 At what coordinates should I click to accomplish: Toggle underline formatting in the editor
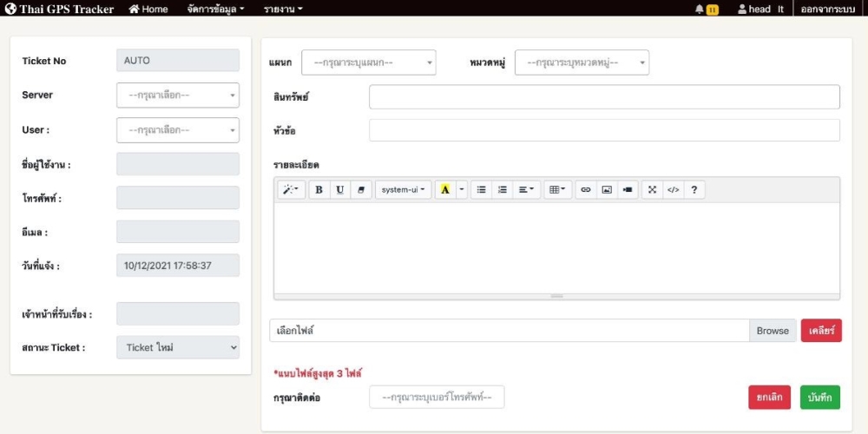(339, 189)
